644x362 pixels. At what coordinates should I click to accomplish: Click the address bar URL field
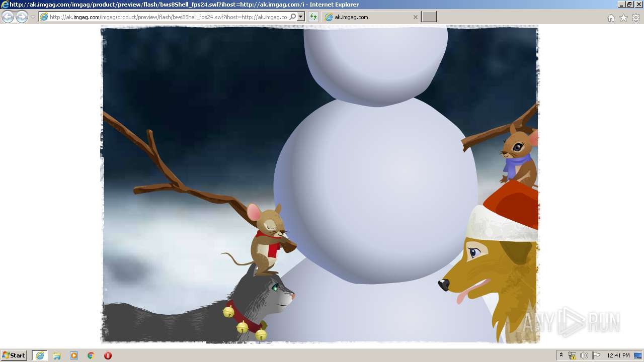(168, 17)
